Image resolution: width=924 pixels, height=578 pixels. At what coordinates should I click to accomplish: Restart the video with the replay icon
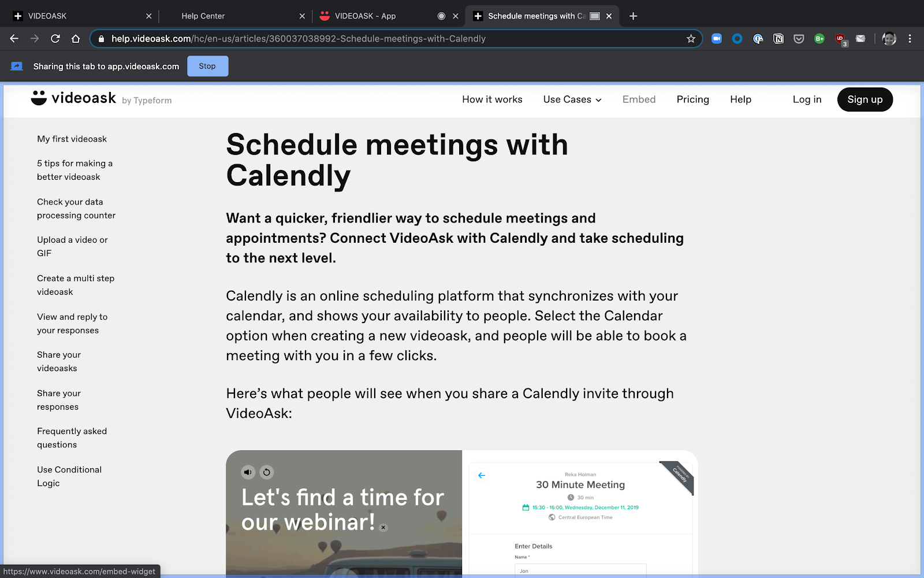tap(266, 472)
